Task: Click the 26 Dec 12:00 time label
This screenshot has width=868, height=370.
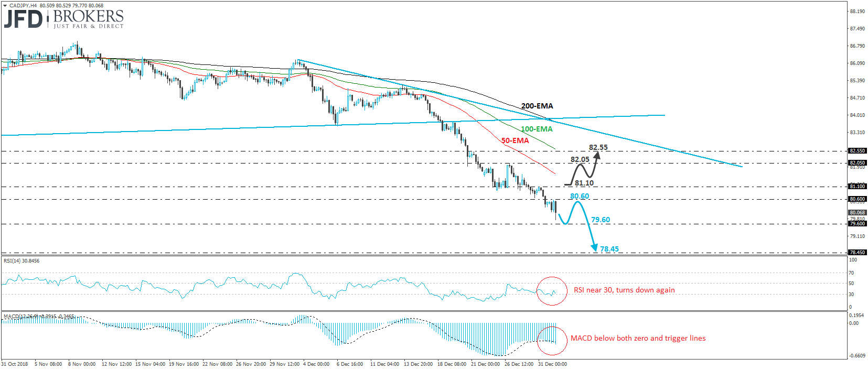Action: (x=519, y=364)
